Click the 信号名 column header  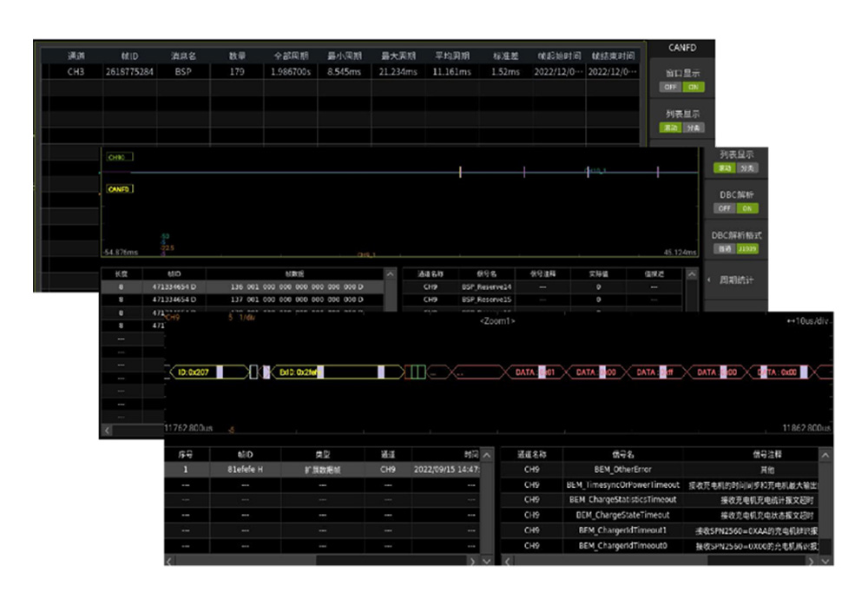click(x=620, y=453)
